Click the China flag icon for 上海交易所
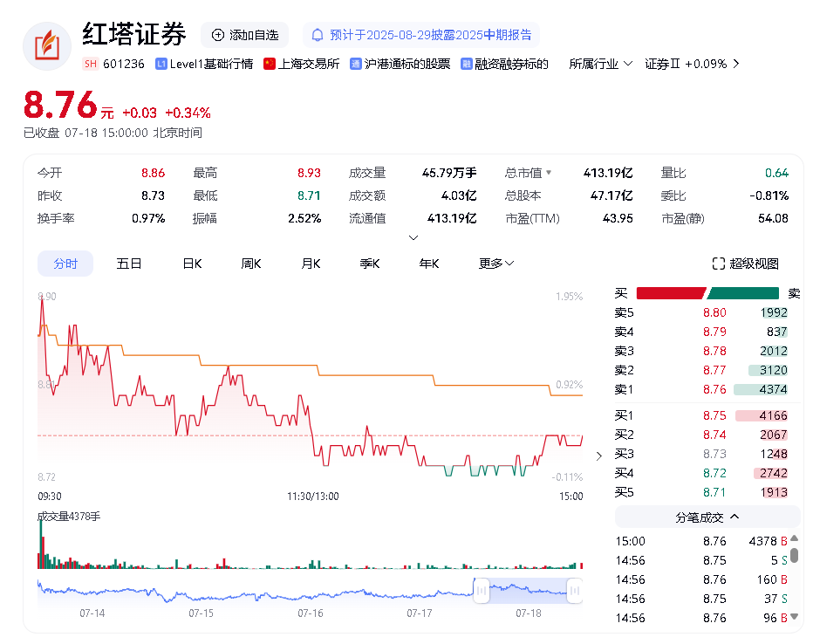The width and height of the screenshot is (813, 644). pos(270,64)
